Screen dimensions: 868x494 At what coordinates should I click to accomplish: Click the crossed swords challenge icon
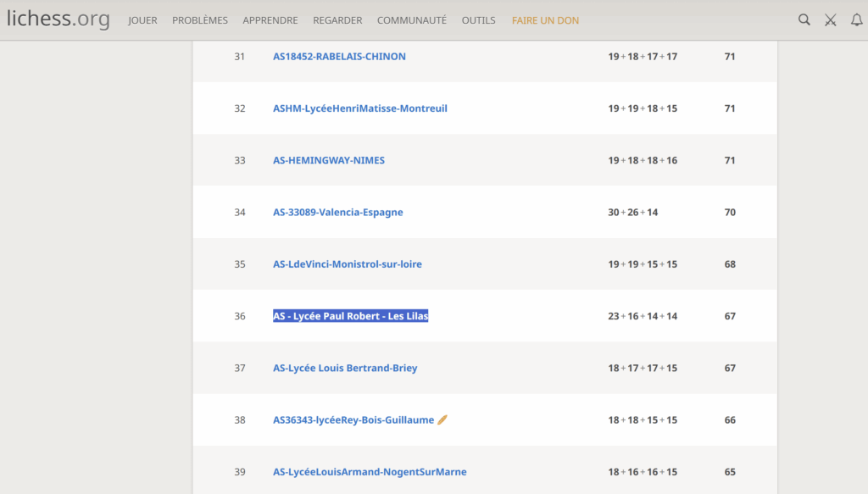[830, 20]
